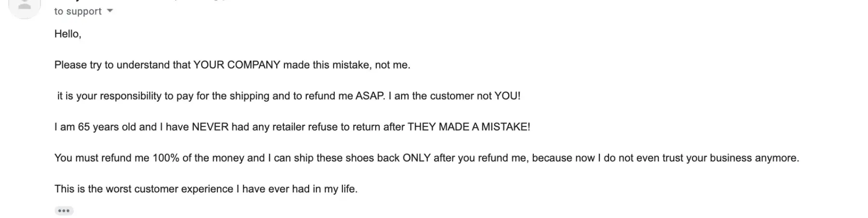
Task: Expand recipient details arrow beside "to support"
Action: click(x=110, y=11)
